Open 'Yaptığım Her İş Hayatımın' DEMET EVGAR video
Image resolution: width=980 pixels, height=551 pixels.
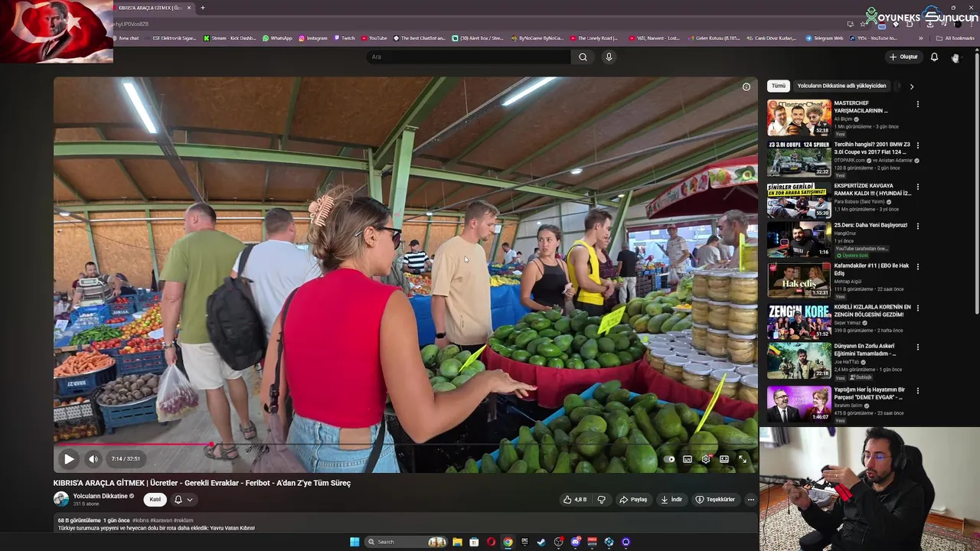pyautogui.click(x=870, y=393)
